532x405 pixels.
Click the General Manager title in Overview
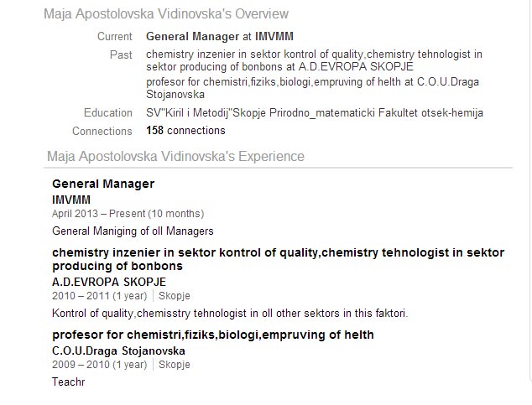(x=192, y=36)
